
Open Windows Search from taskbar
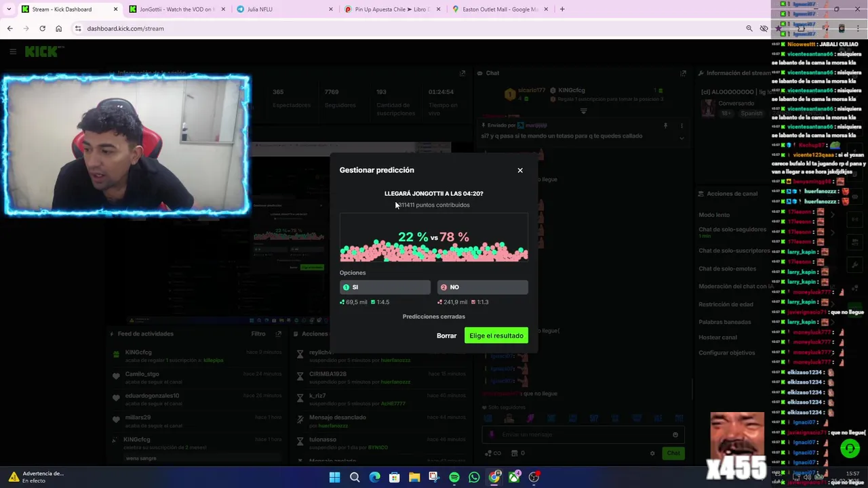[355, 477]
